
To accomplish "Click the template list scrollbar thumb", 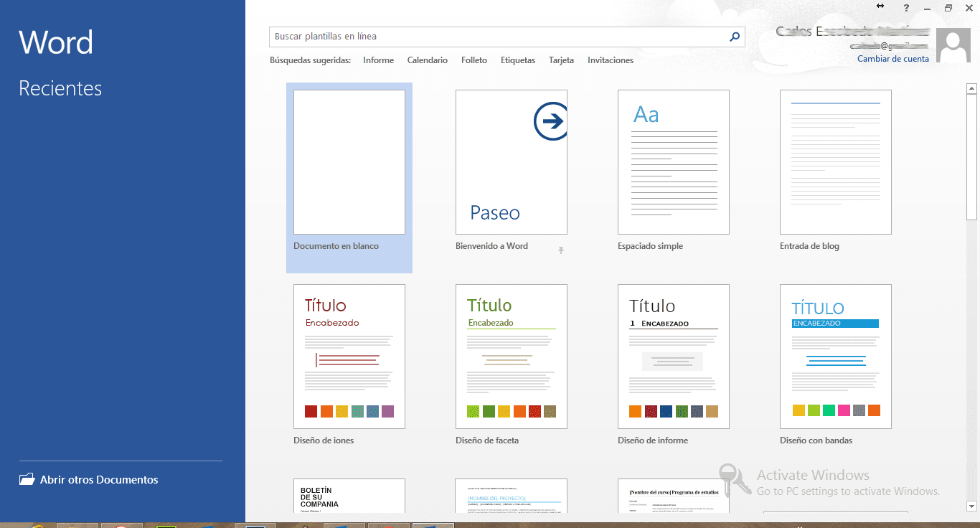I will 971,157.
